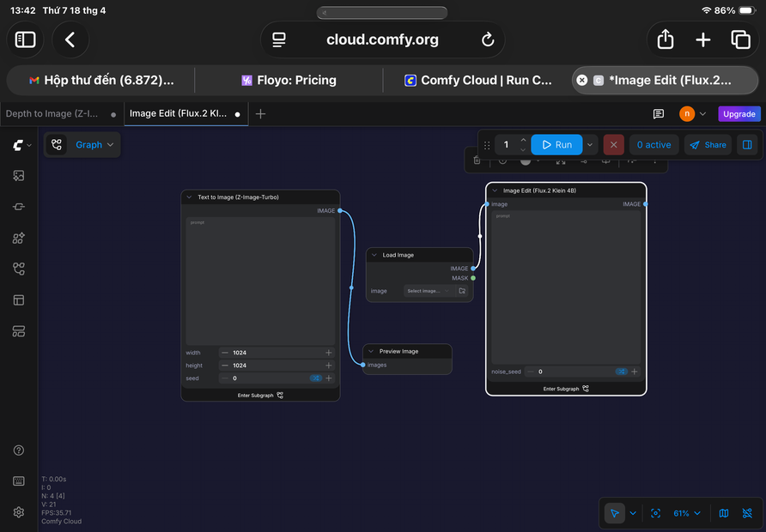Screen dimensions: 766x532
Task: Open the select mode dropdown chevron
Action: pos(633,513)
